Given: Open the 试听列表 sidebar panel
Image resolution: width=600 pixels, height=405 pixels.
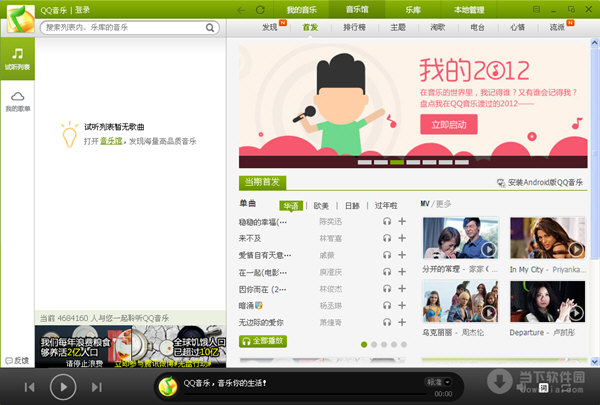Looking at the screenshot, I should (x=17, y=59).
